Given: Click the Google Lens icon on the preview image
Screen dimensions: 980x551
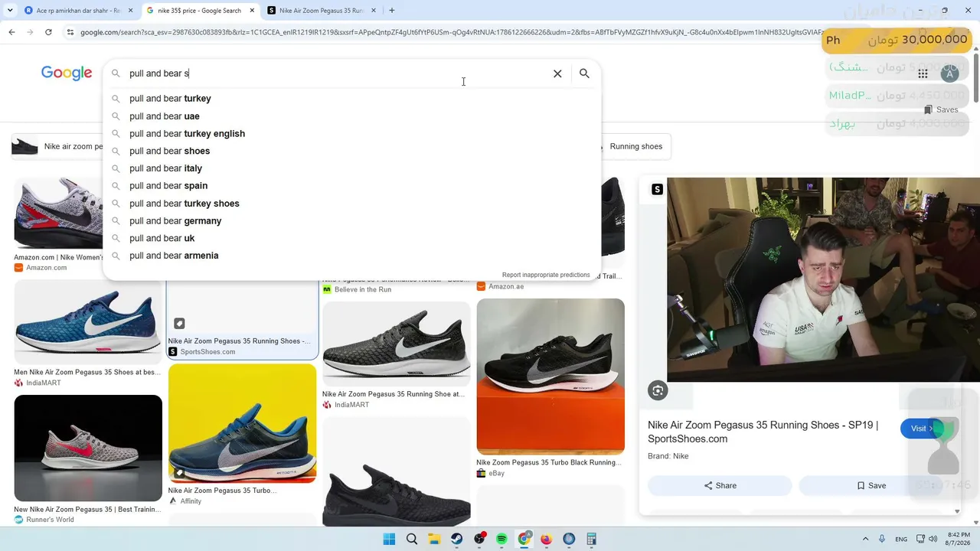Looking at the screenshot, I should [x=658, y=390].
